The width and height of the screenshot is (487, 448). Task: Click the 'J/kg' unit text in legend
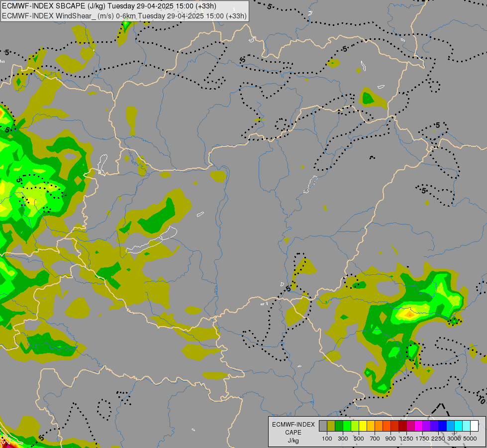click(293, 441)
